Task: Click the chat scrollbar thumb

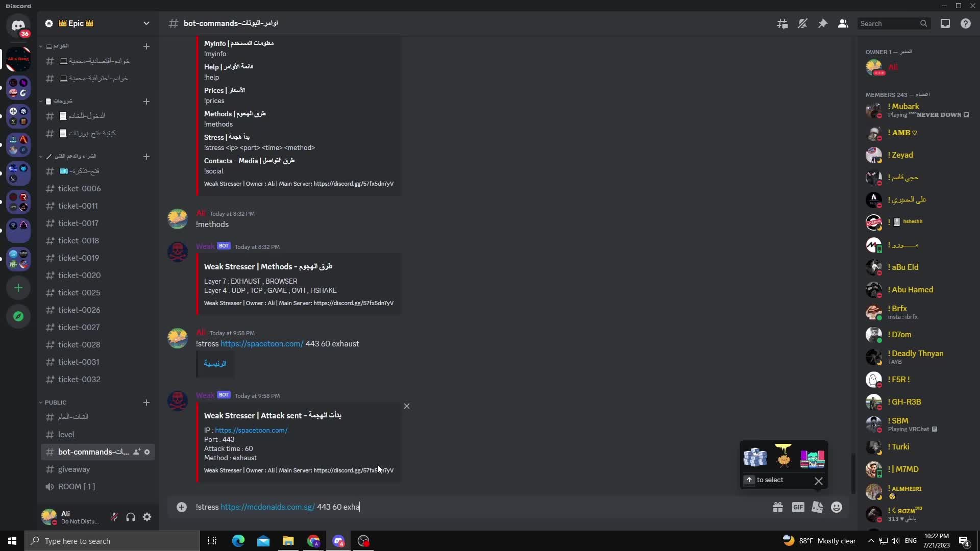Action: coord(853,473)
